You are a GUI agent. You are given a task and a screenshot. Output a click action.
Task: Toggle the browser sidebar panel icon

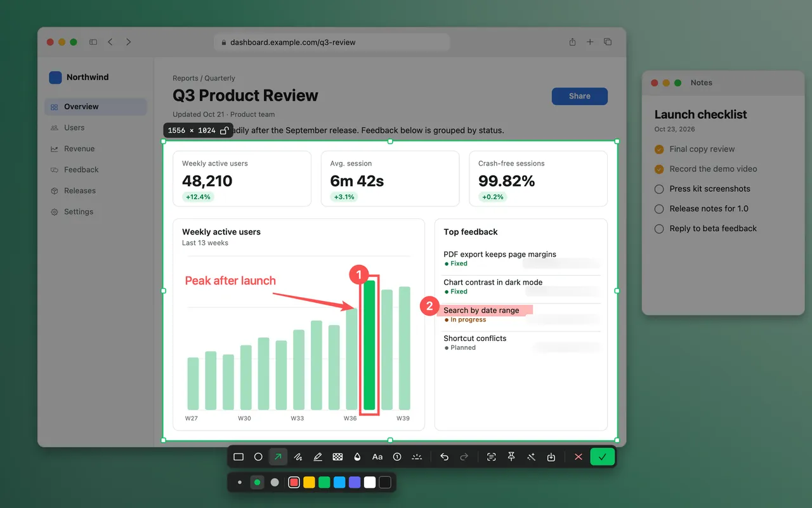click(93, 42)
